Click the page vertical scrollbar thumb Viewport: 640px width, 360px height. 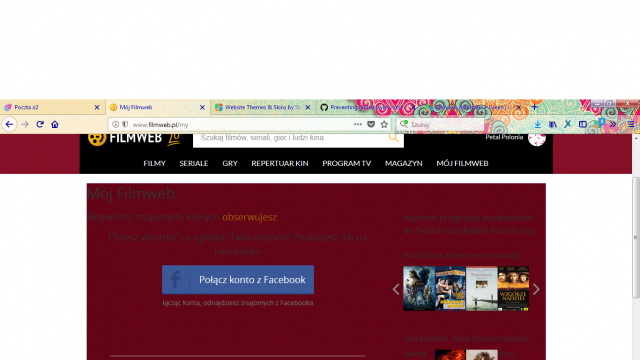[x=636, y=238]
